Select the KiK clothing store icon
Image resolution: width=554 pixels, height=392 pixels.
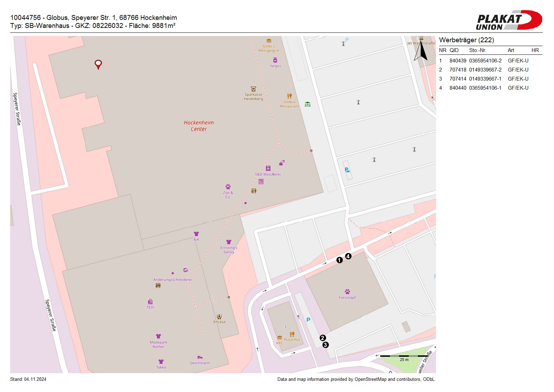tap(196, 234)
